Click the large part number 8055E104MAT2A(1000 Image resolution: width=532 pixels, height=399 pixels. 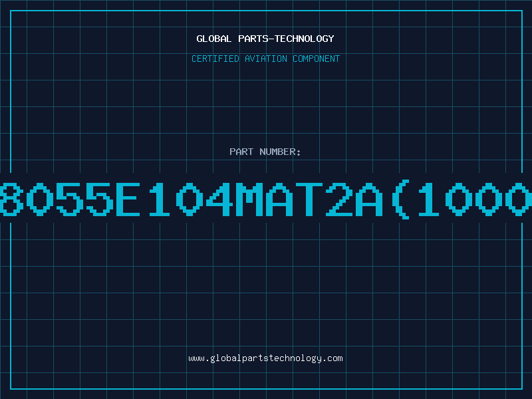[x=266, y=200]
